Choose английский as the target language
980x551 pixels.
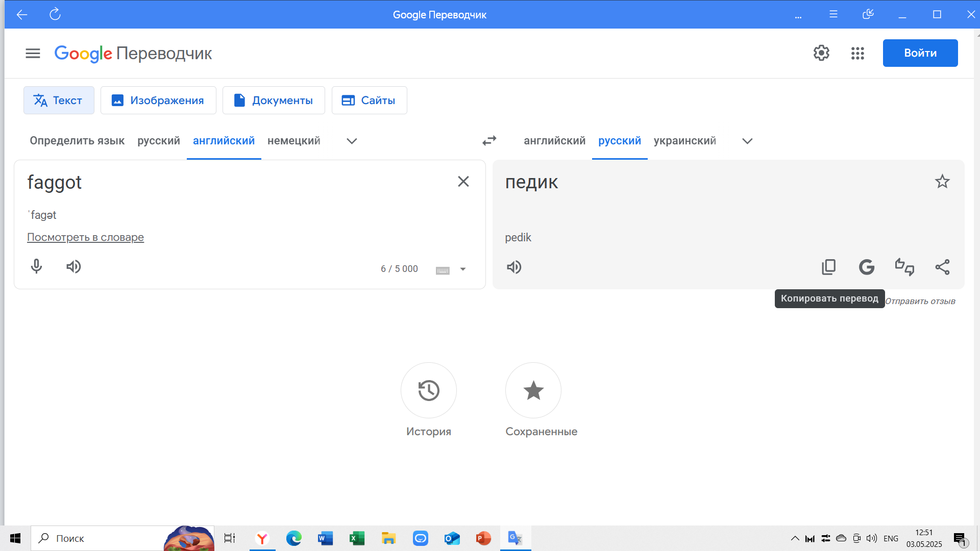[x=554, y=141]
